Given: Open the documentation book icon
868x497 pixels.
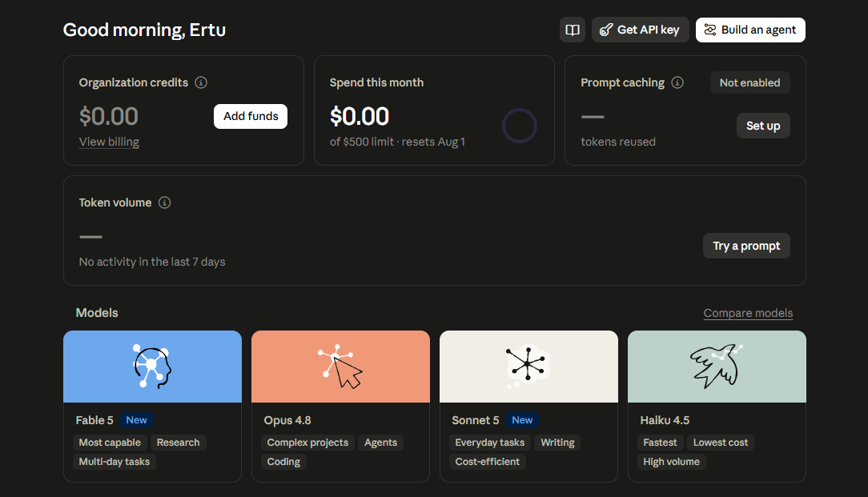Looking at the screenshot, I should [573, 30].
